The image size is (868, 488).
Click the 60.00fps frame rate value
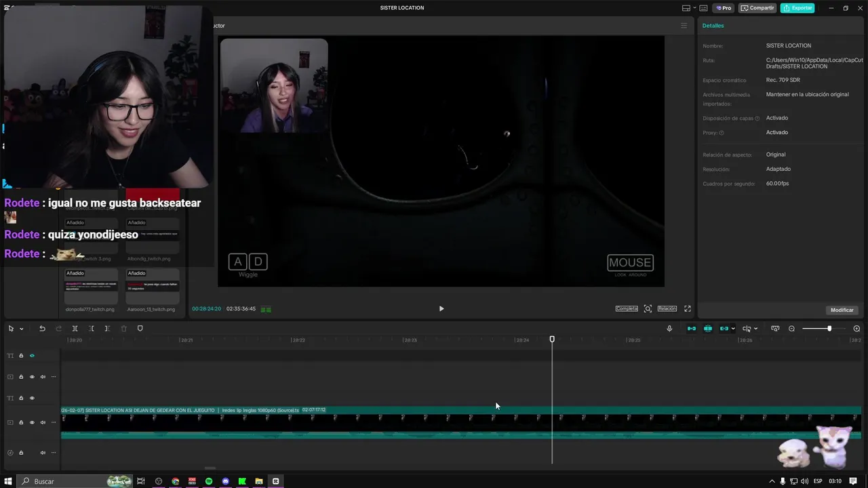tap(777, 184)
